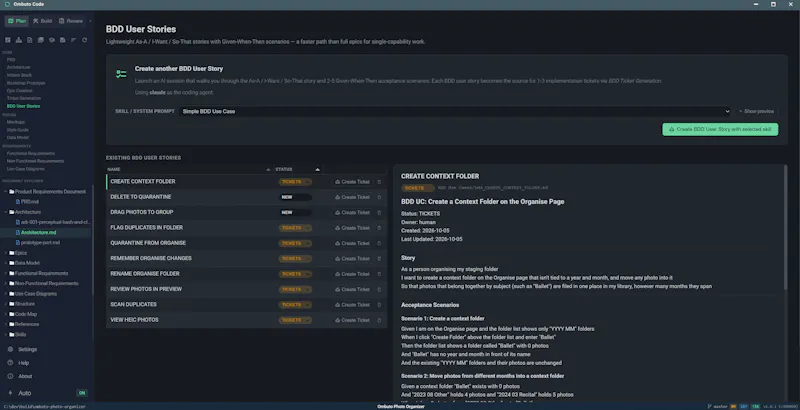
Task: Click trash icon in DELETE TO QUARANTINE row
Action: point(379,197)
